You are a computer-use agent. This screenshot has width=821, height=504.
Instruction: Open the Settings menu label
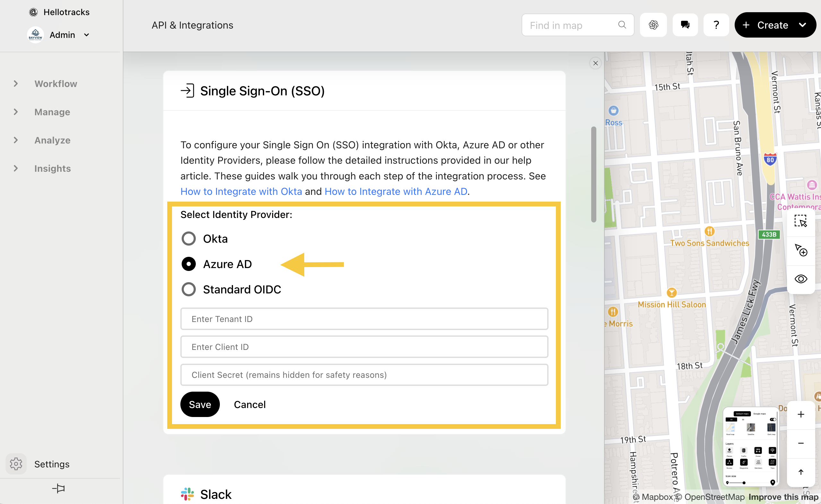click(x=52, y=464)
